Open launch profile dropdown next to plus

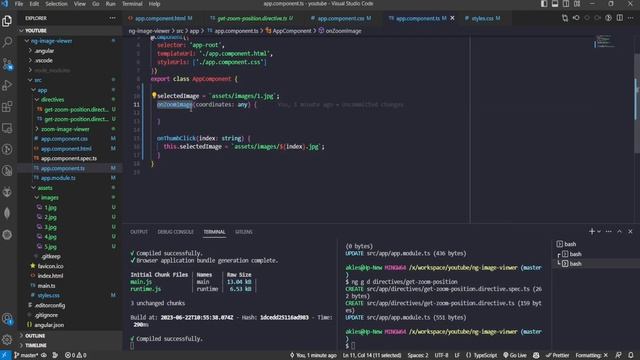(x=599, y=231)
